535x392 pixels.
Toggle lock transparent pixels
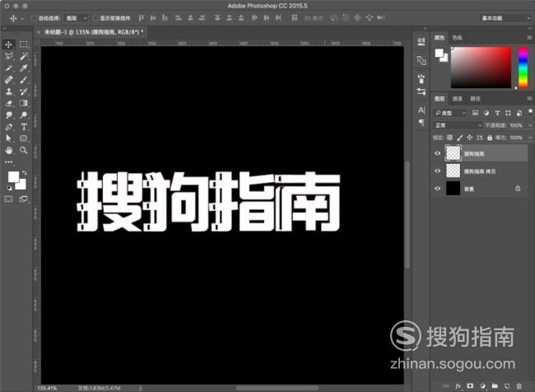tap(449, 138)
